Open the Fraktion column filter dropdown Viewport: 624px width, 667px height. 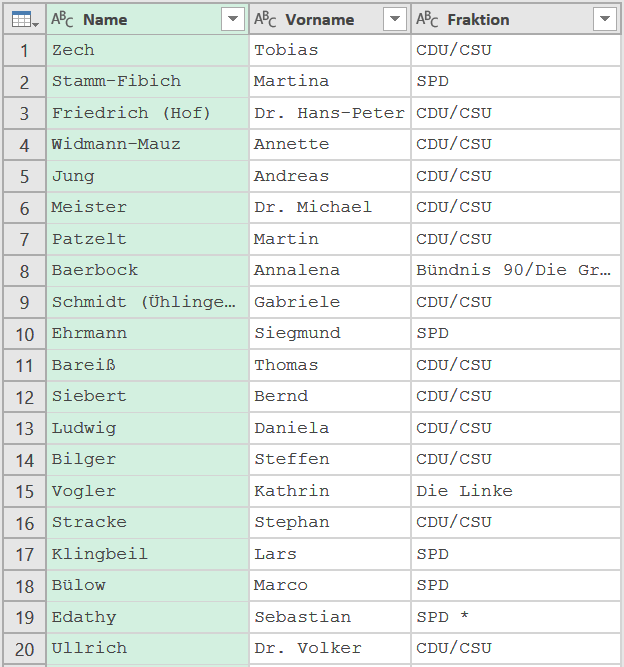coord(605,19)
